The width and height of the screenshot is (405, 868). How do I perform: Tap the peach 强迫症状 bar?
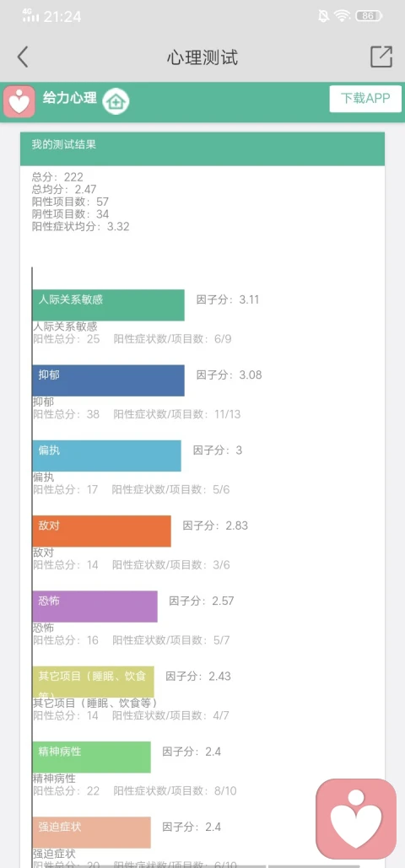(91, 832)
